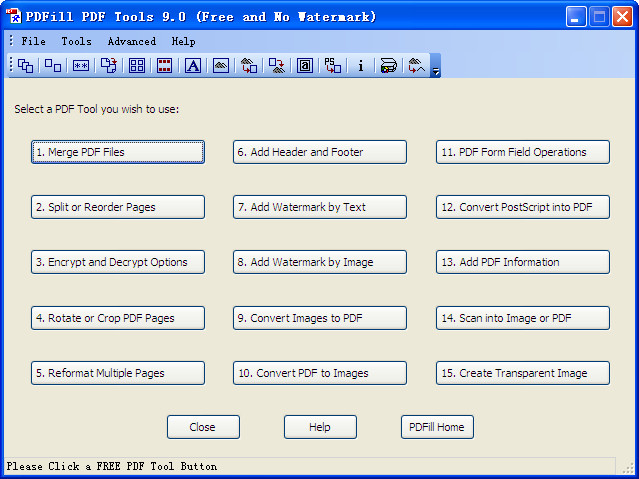Click the PDFill application icon in the title bar
Screen dimensions: 639x479
(x=13, y=16)
